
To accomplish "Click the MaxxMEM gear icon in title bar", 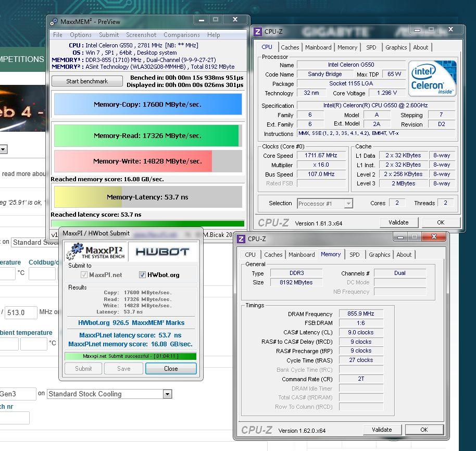I will click(x=54, y=21).
